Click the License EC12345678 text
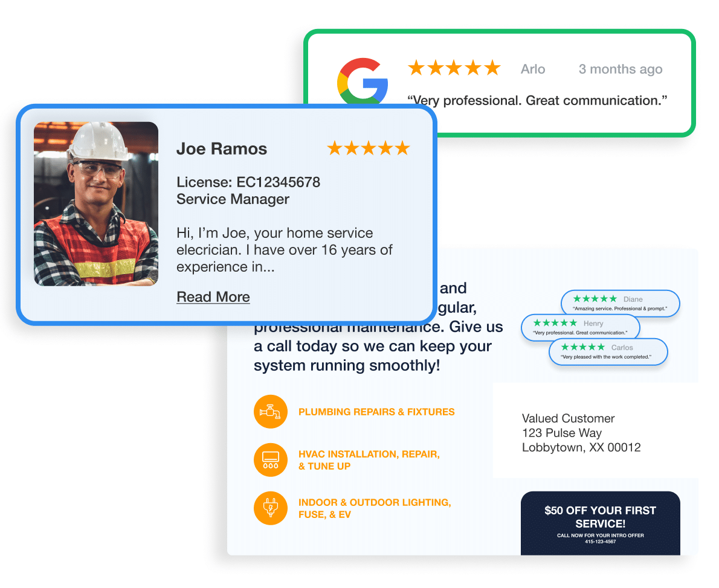The width and height of the screenshot is (719, 588). 248,182
